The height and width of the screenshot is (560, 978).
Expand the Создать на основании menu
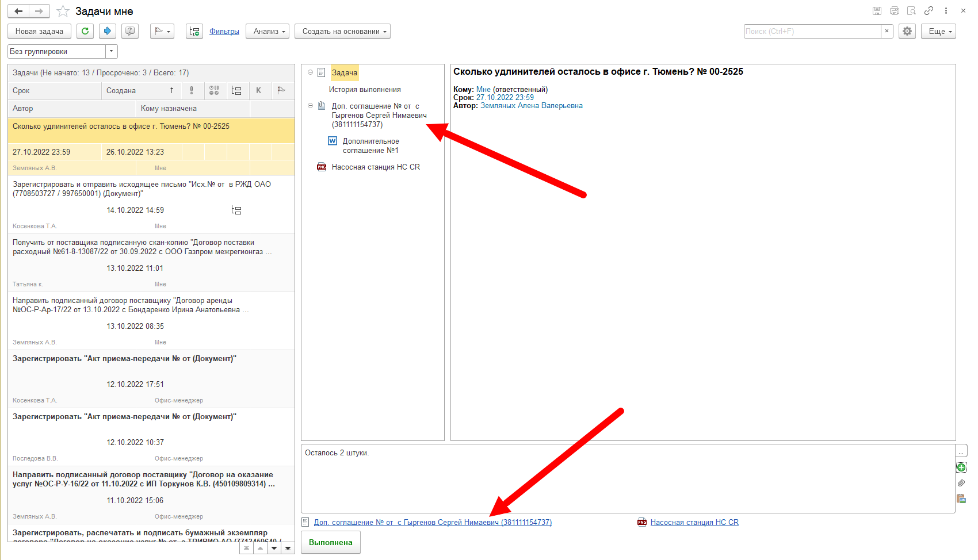pyautogui.click(x=342, y=31)
